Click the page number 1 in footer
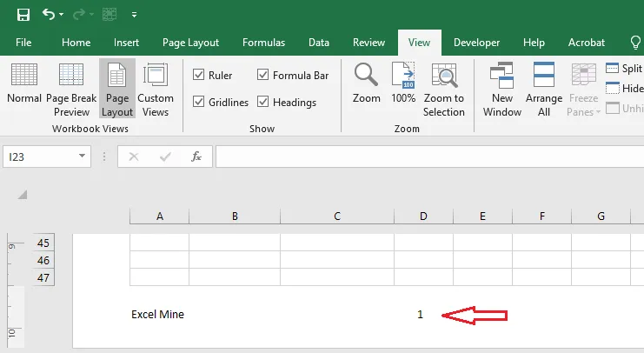 tap(420, 315)
